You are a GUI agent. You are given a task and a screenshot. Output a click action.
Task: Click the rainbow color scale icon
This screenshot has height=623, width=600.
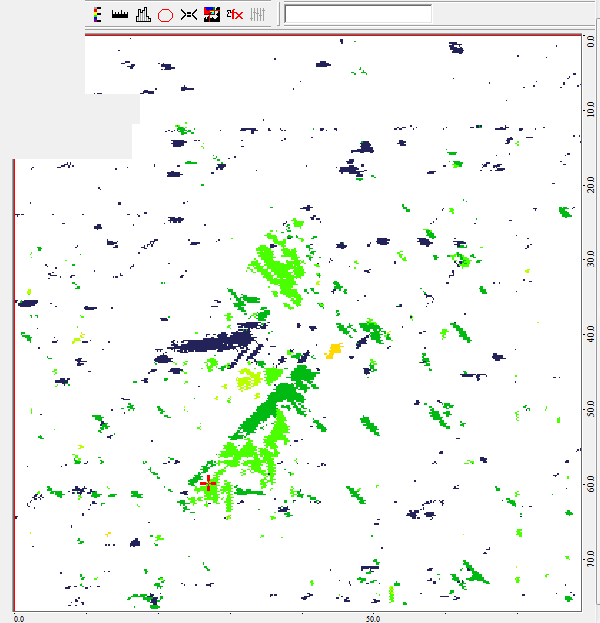click(97, 14)
